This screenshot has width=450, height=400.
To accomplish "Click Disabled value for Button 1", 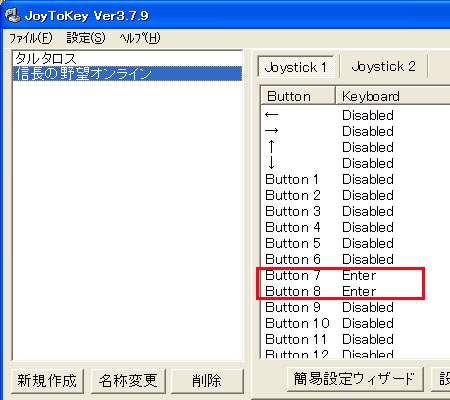I will (368, 179).
